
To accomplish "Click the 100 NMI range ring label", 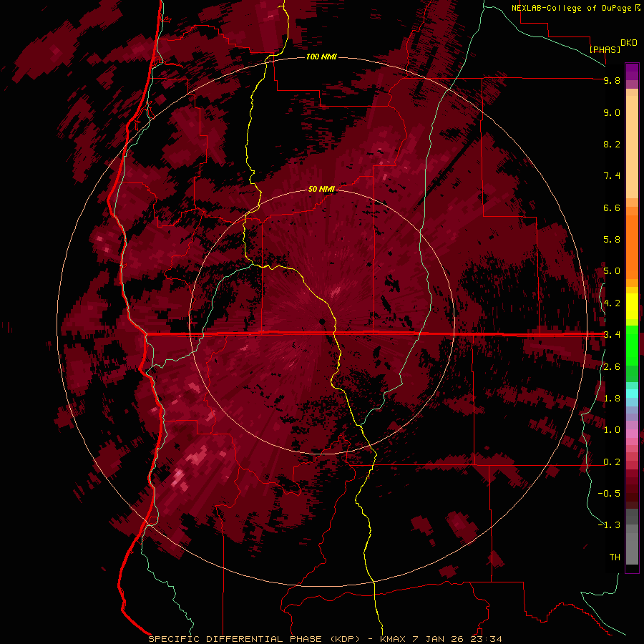I will click(x=321, y=57).
